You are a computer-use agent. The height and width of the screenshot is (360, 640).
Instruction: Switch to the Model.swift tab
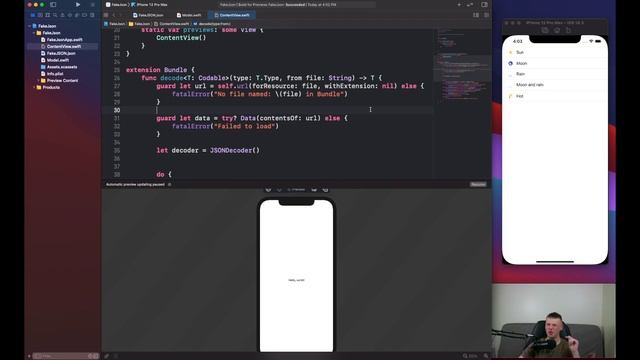pos(189,15)
